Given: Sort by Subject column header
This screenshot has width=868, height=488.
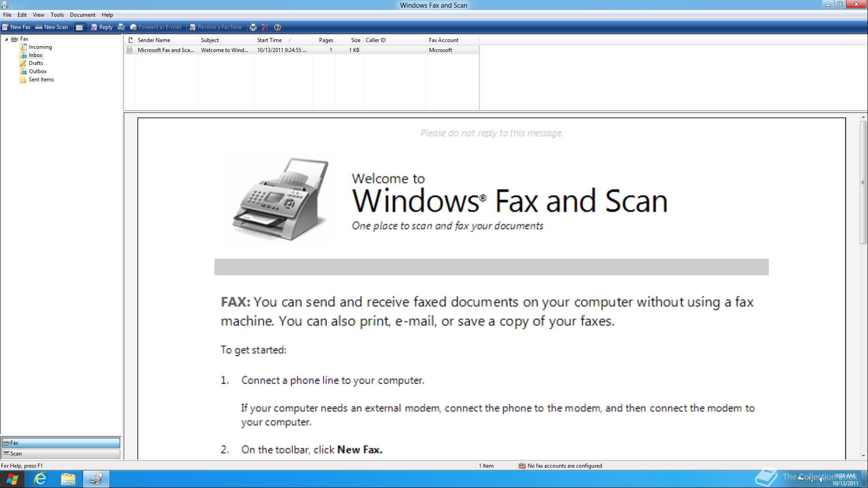Looking at the screenshot, I should (x=226, y=40).
